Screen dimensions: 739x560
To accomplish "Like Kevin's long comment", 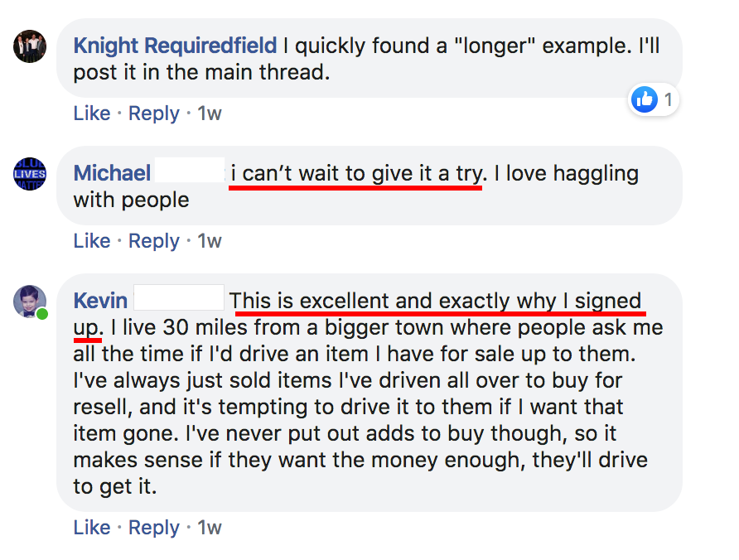I will click(92, 528).
